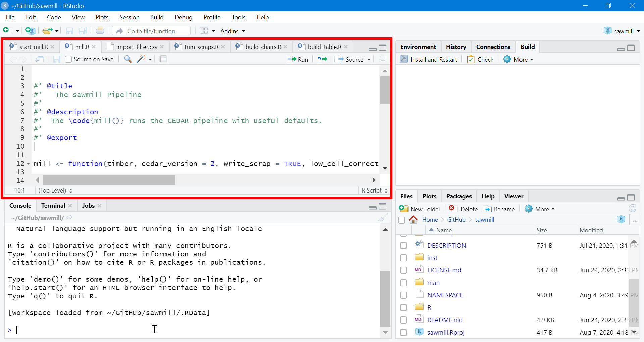Open recent files dropdown arrow
This screenshot has height=342, width=644.
(x=57, y=31)
